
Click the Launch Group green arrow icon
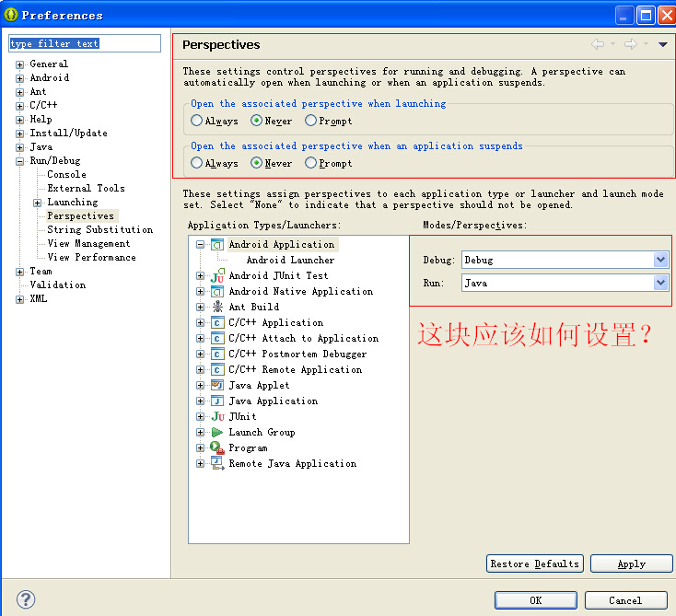click(x=217, y=433)
